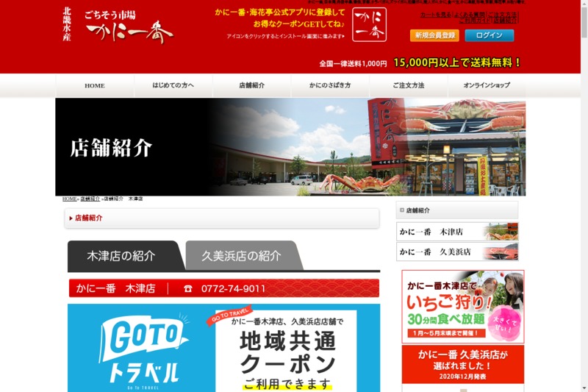Open はじめての方へ in navigation bar
Image resolution: width=588 pixels, height=392 pixels.
pyautogui.click(x=173, y=86)
